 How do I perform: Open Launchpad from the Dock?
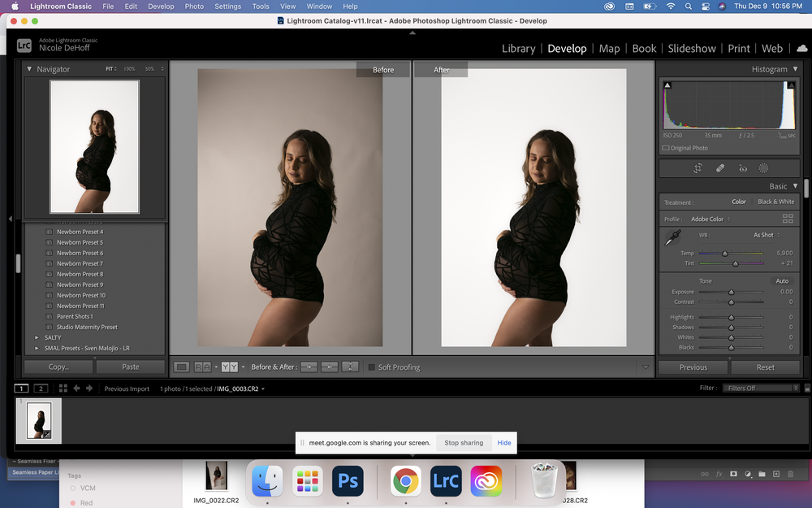click(307, 480)
